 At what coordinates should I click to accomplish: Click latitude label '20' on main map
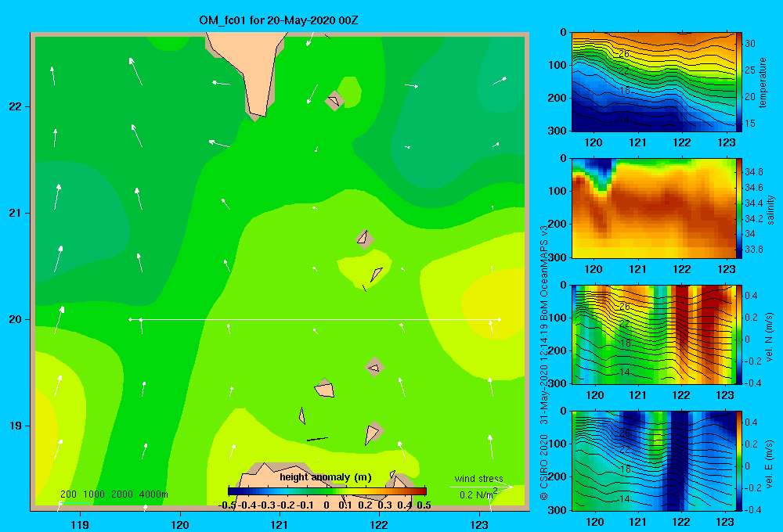tap(15, 319)
